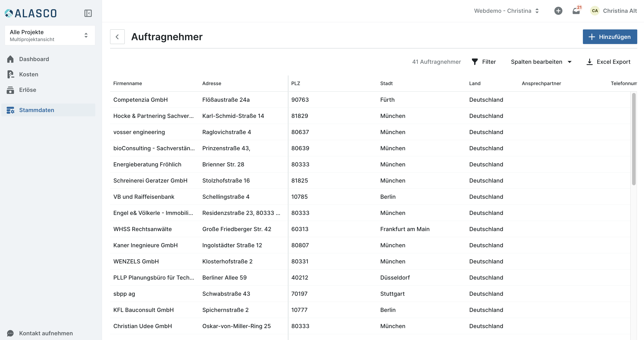Image resolution: width=644 pixels, height=340 pixels.
Task: Click postal code 80637
Action: tap(300, 132)
